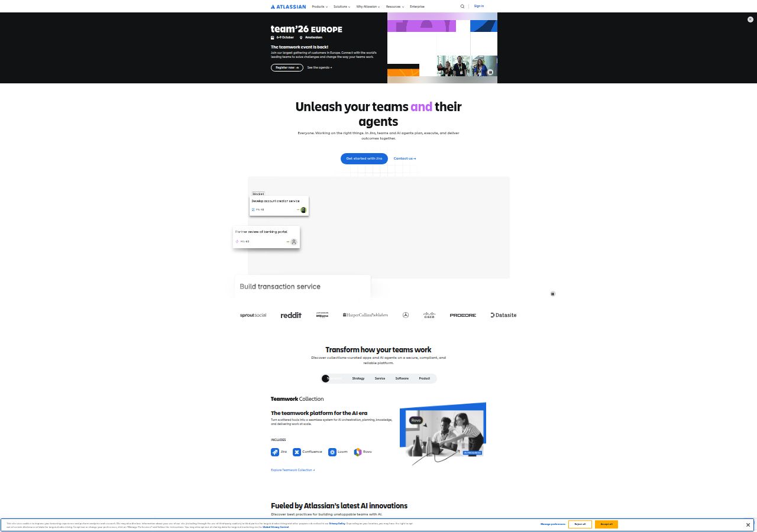Click the Jira product icon

pyautogui.click(x=275, y=452)
